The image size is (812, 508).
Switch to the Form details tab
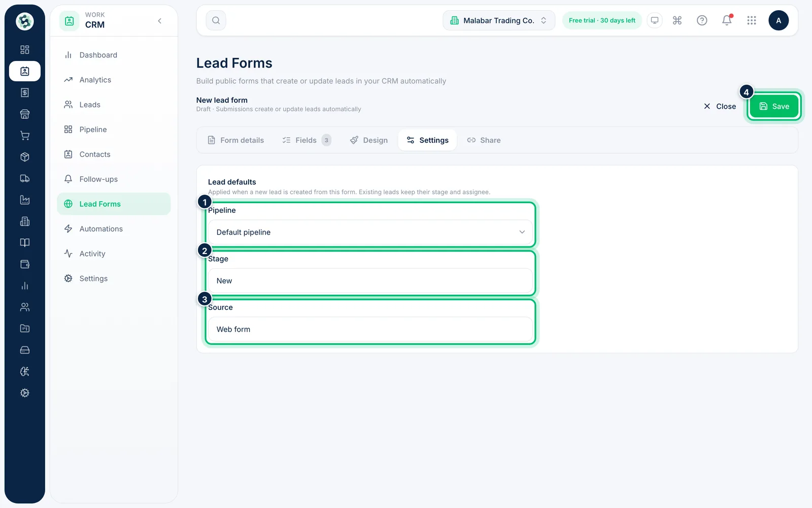coord(236,140)
